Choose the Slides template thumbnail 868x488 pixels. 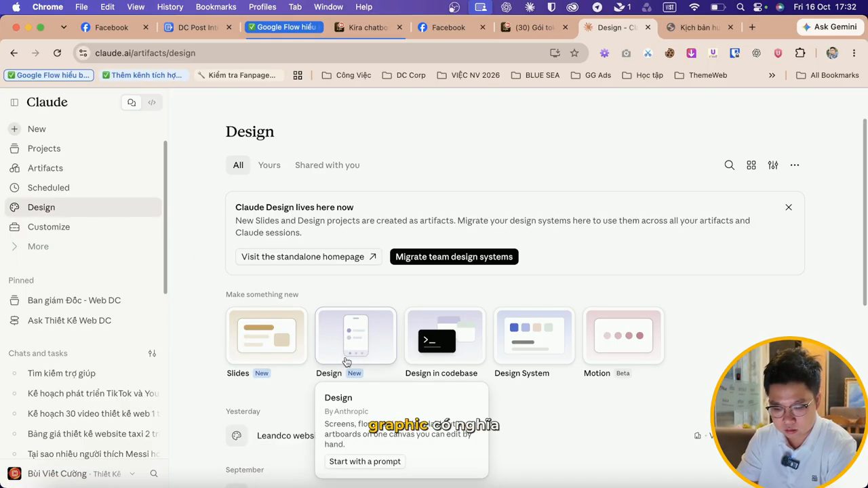pyautogui.click(x=267, y=336)
